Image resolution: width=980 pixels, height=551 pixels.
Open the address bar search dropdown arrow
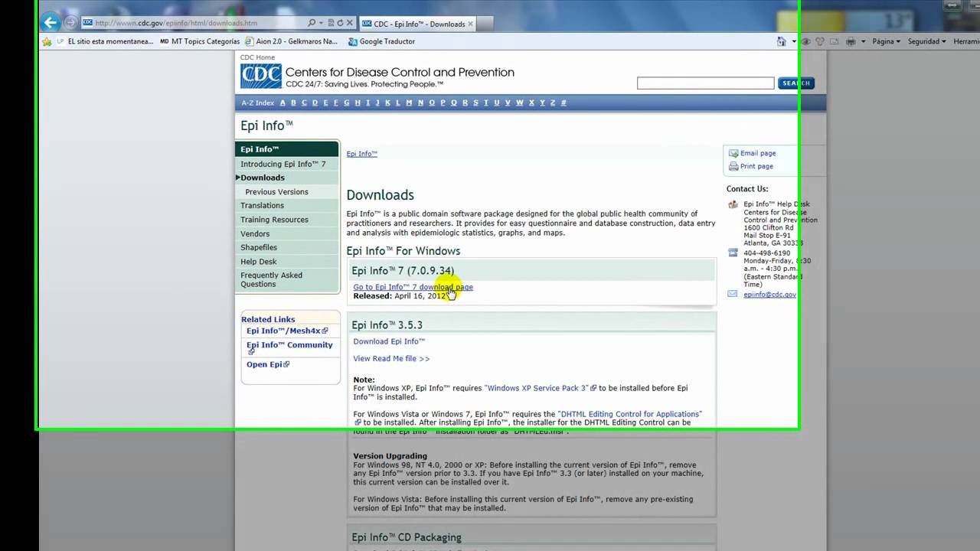click(x=321, y=23)
